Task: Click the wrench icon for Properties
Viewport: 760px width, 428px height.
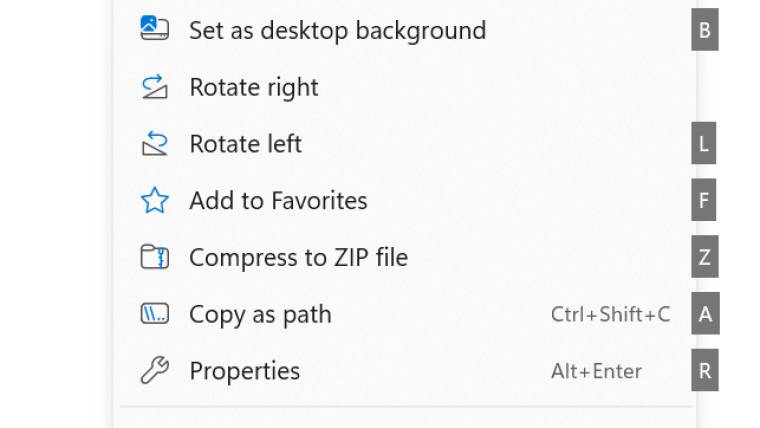Action: [x=155, y=370]
